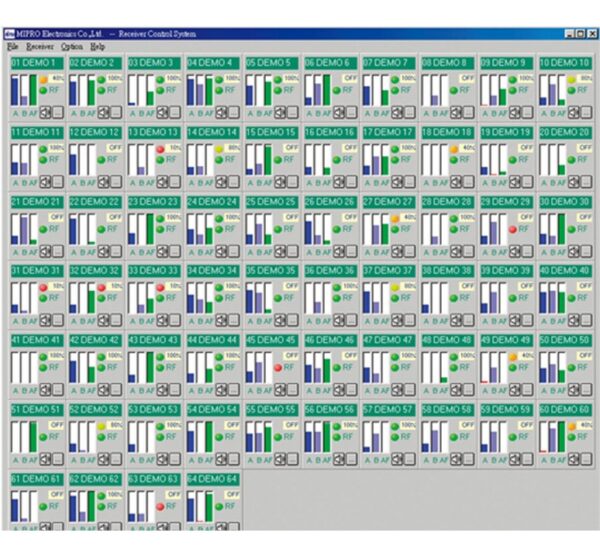The height and width of the screenshot is (550, 600).
Task: Click the speaker icon in DEMO 52
Action: (x=104, y=459)
